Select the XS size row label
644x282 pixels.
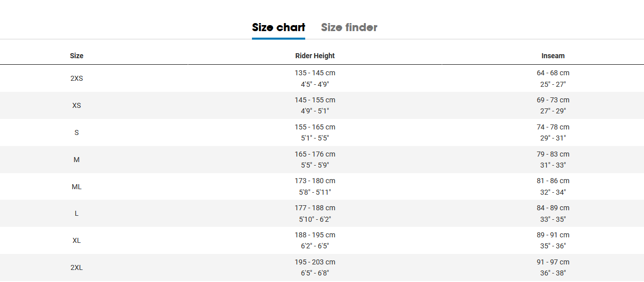(x=77, y=105)
